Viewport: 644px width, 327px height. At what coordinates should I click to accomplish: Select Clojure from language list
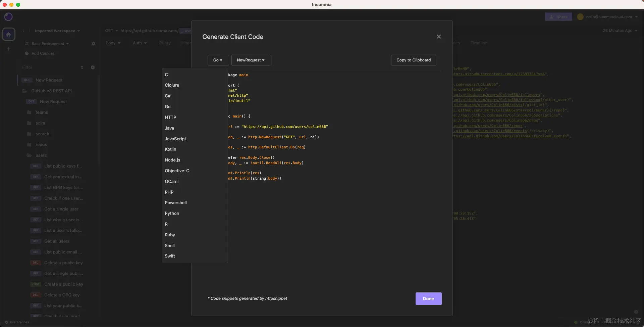coord(195,85)
